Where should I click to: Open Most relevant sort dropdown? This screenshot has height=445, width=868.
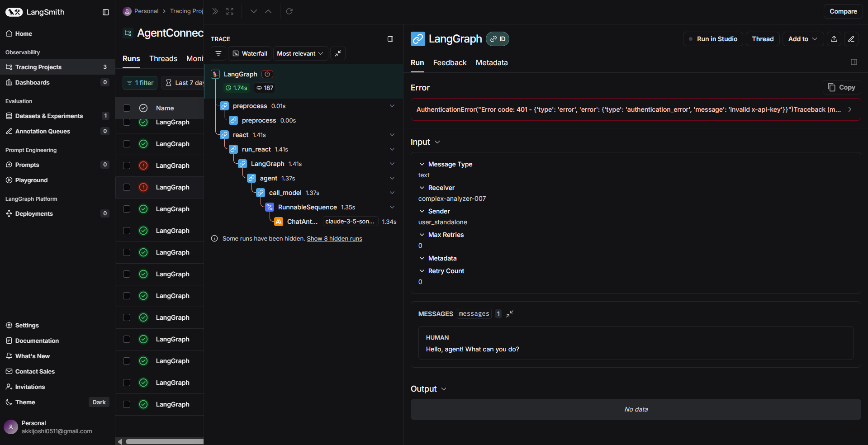(300, 53)
